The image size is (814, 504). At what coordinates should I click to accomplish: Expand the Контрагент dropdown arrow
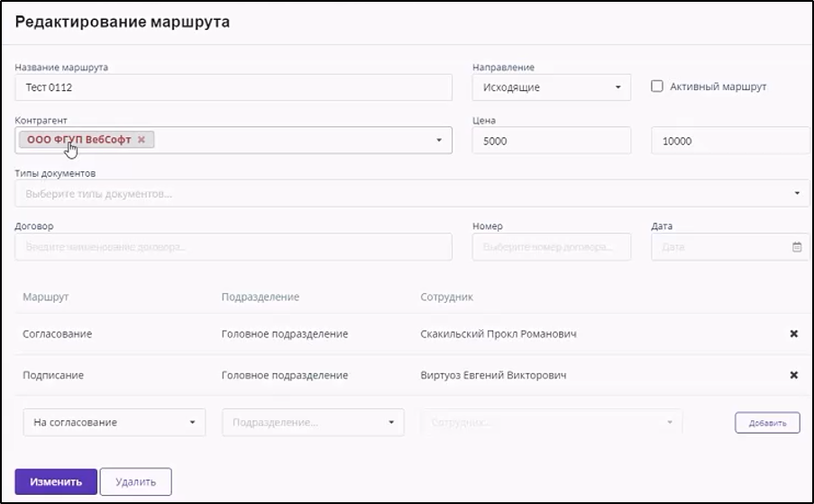coord(439,141)
